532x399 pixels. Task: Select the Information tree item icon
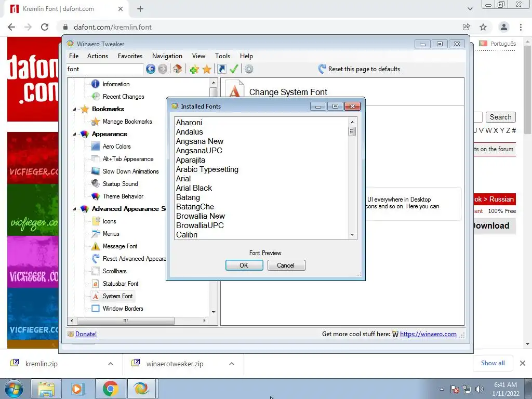click(x=96, y=84)
